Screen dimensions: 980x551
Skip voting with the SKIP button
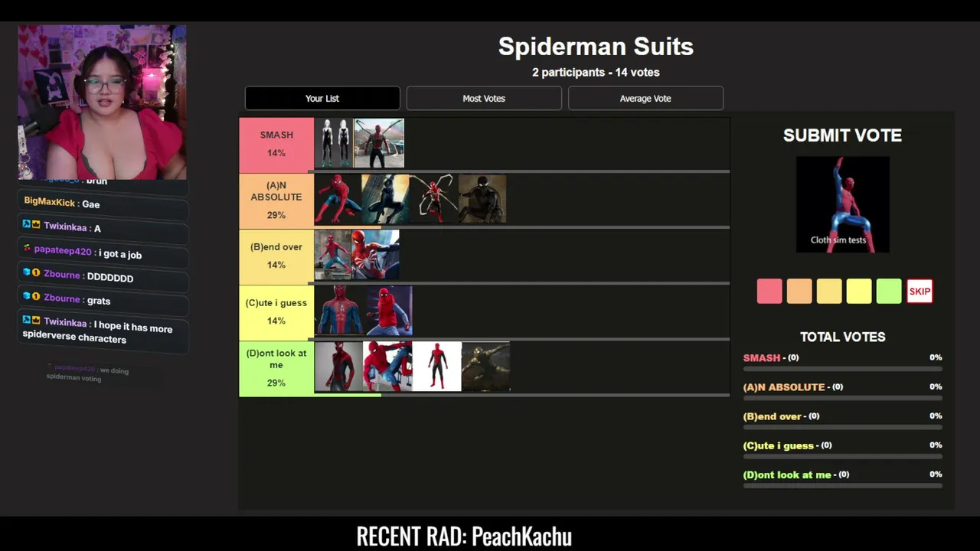pos(920,292)
